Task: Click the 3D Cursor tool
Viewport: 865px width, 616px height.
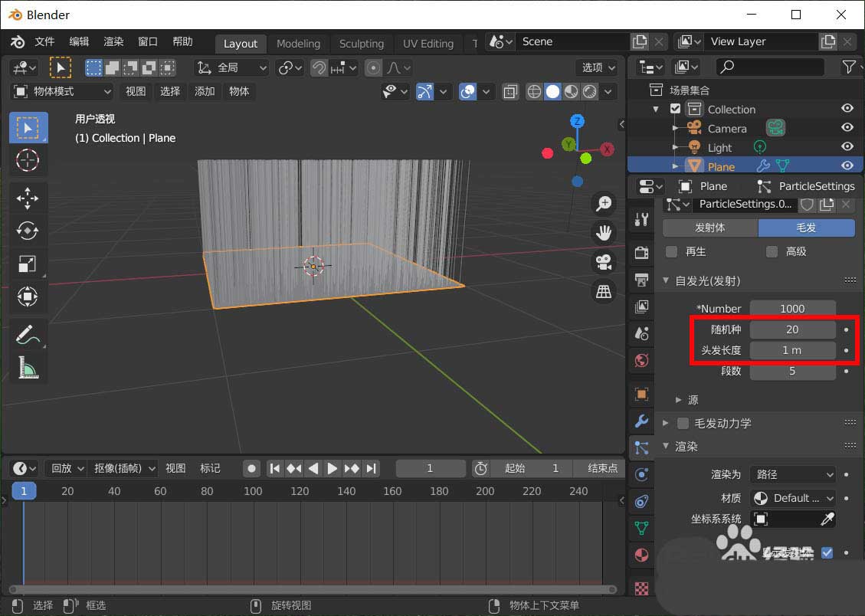Action: coord(28,160)
